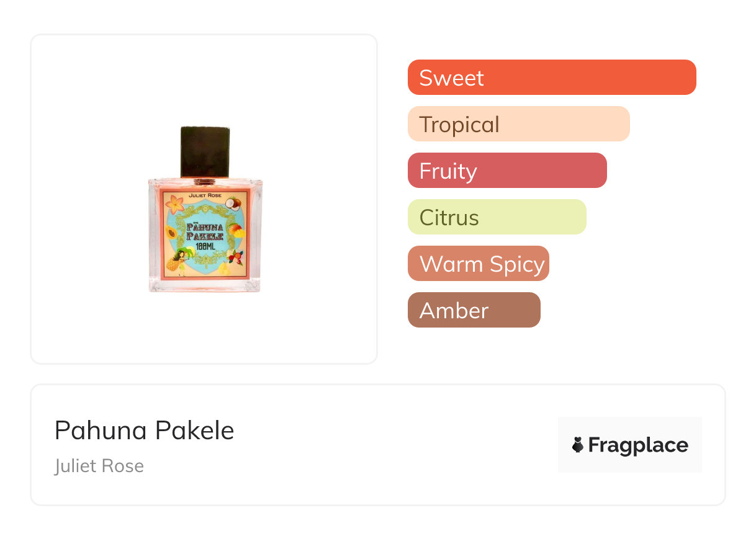Select the Warm Spicy accord bar
The image size is (756, 536).
click(479, 264)
